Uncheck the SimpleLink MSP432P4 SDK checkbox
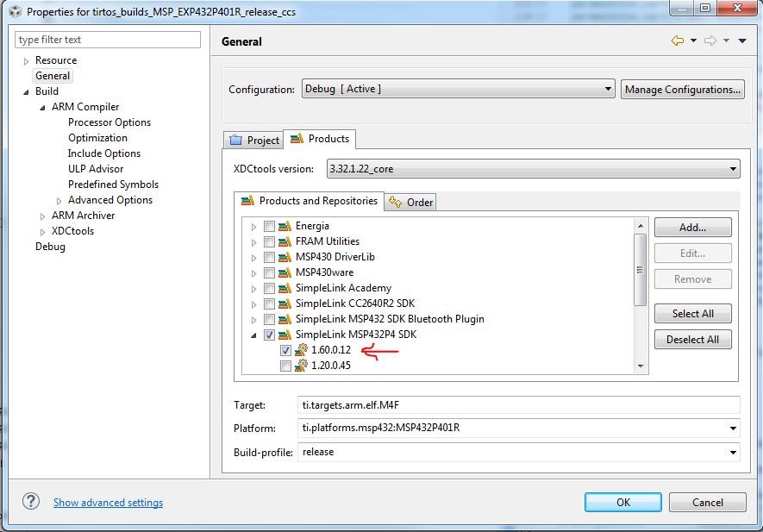The image size is (763, 532). tap(269, 335)
